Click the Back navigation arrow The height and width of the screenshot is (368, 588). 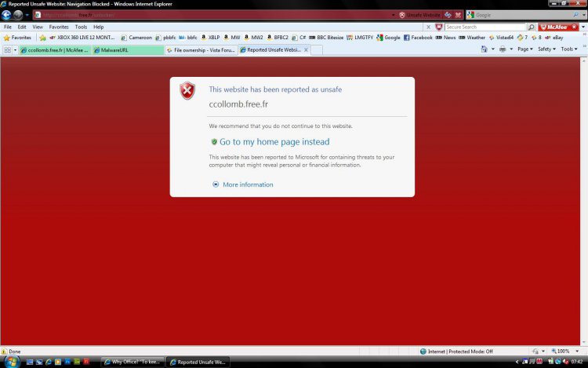coord(6,15)
